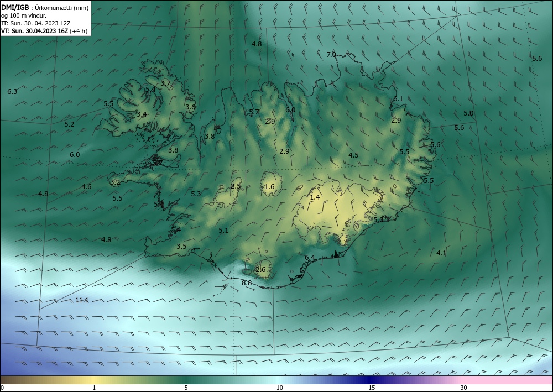Click the initial time "IT: Sun. 30. 04. 2023 12Z"
The width and height of the screenshot is (553, 392).
tap(35, 23)
